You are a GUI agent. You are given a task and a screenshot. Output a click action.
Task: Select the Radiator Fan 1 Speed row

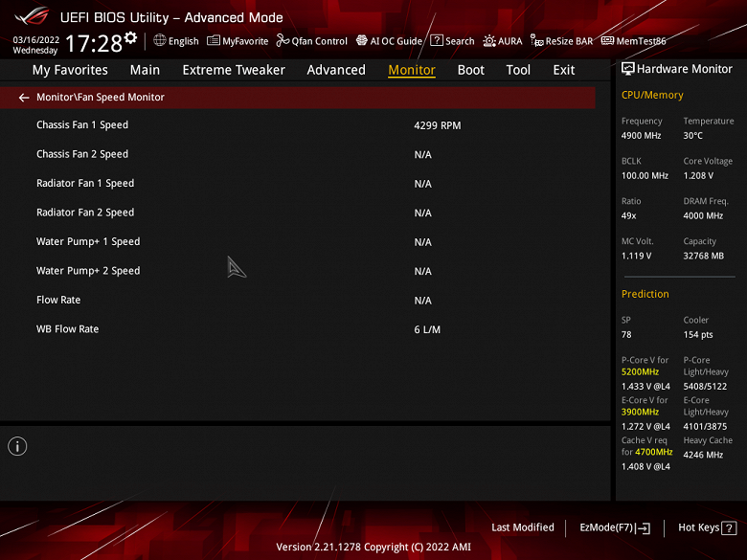pyautogui.click(x=297, y=184)
